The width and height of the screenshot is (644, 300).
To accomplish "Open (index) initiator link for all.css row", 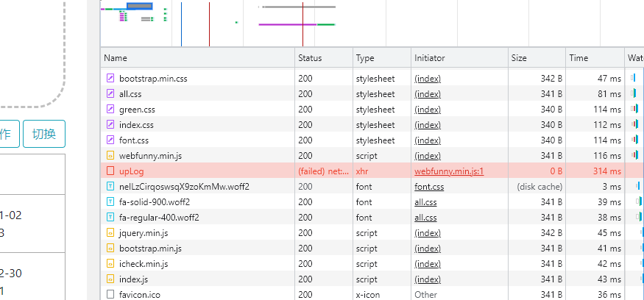I will (x=428, y=94).
